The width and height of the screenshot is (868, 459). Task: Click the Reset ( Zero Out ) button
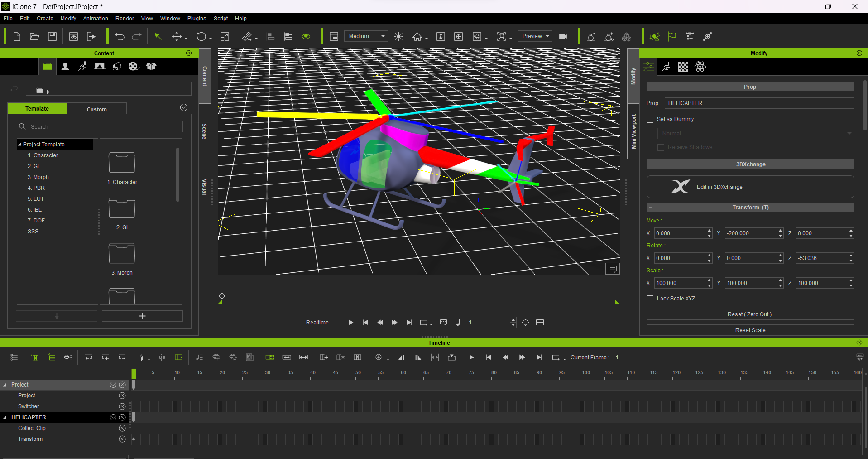coord(750,314)
